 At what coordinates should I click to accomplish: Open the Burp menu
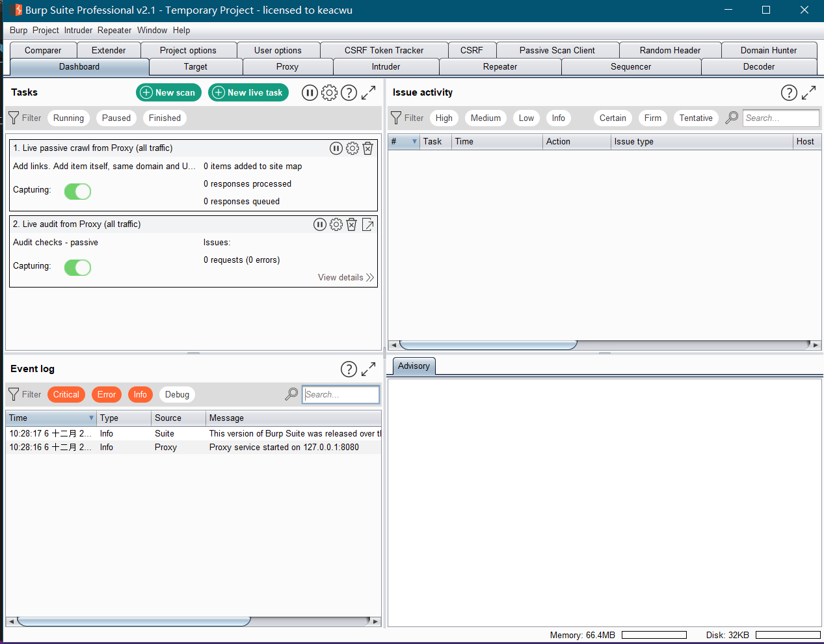[19, 30]
